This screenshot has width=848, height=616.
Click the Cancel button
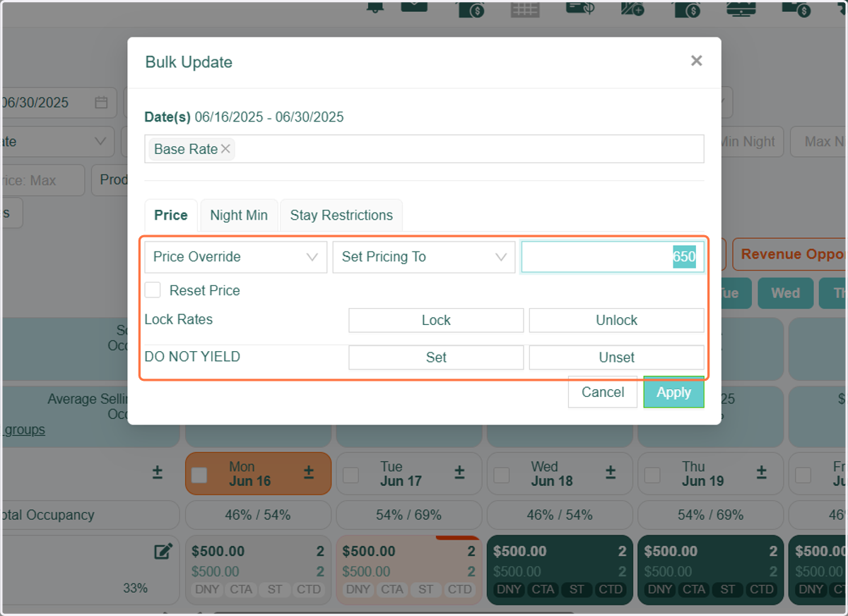(603, 392)
